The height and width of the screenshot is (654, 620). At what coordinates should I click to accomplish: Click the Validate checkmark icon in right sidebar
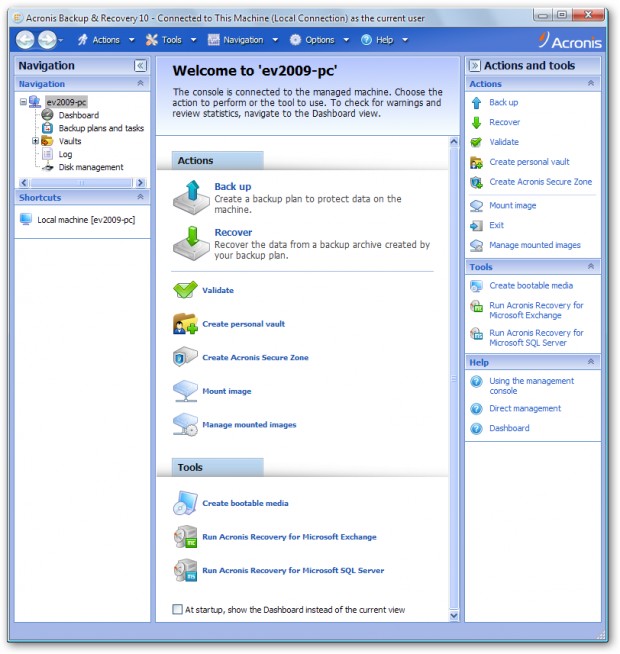476,142
